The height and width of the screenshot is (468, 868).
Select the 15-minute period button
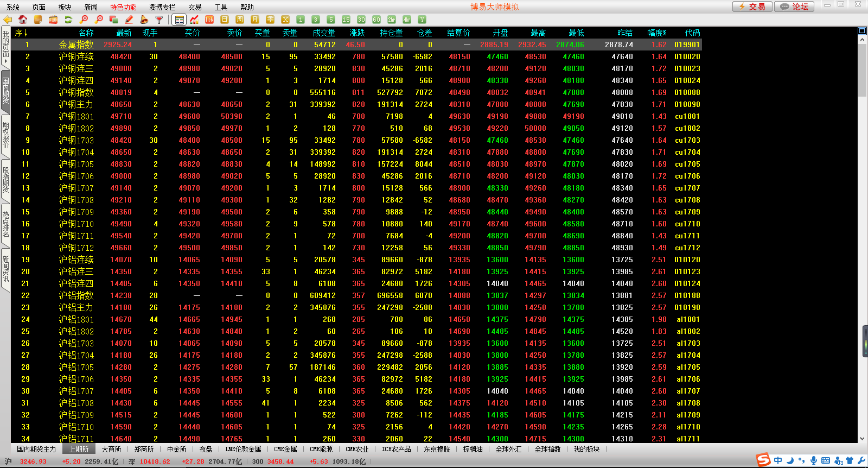(346, 20)
